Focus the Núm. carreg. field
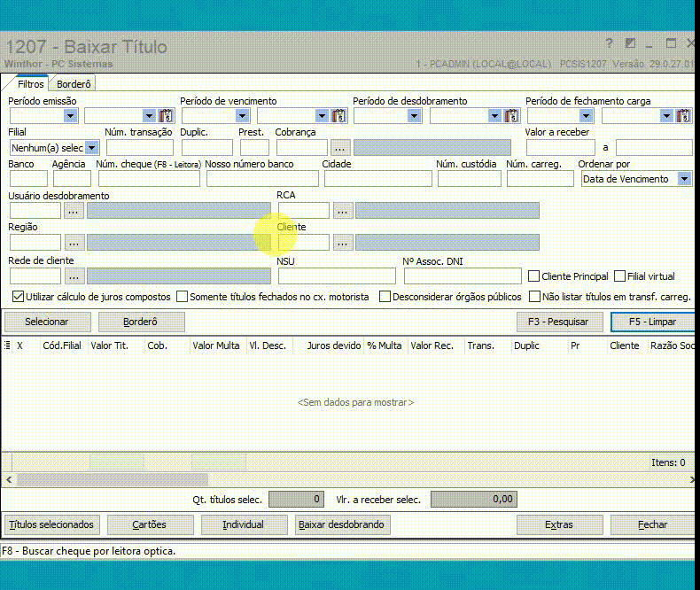The image size is (700, 590). tap(541, 179)
